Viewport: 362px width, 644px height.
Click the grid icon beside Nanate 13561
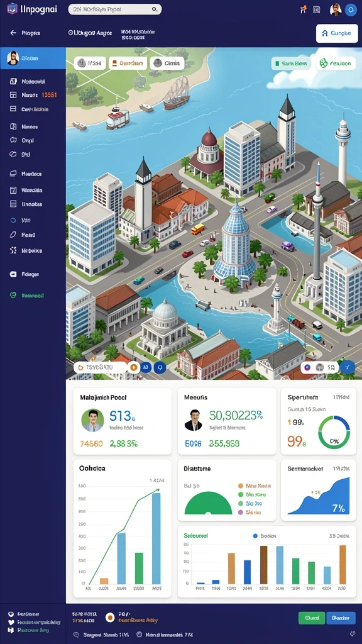pyautogui.click(x=13, y=95)
